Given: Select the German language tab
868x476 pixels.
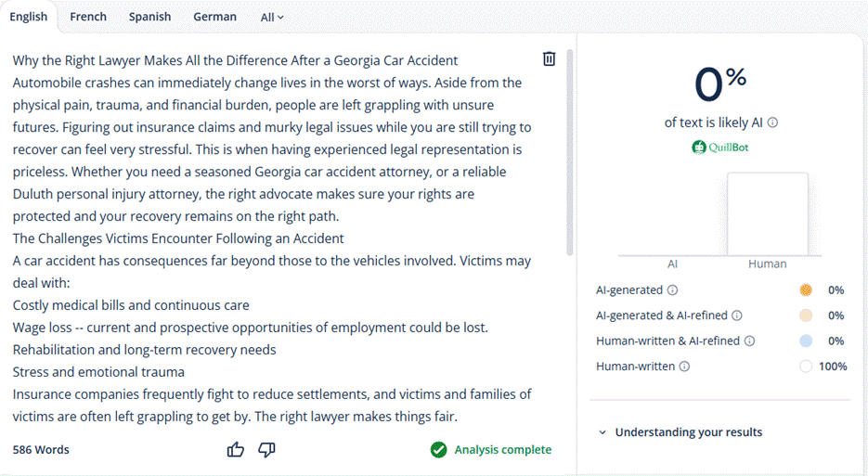Looking at the screenshot, I should coord(214,17).
